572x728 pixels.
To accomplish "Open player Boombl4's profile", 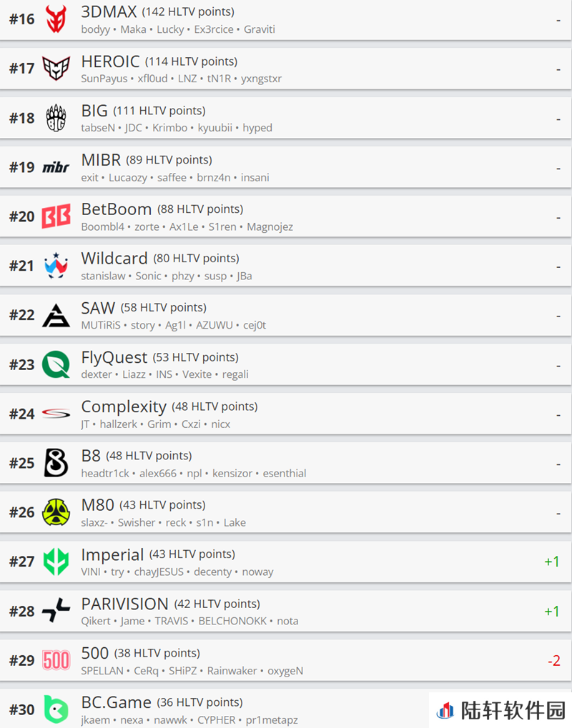I will (x=103, y=226).
